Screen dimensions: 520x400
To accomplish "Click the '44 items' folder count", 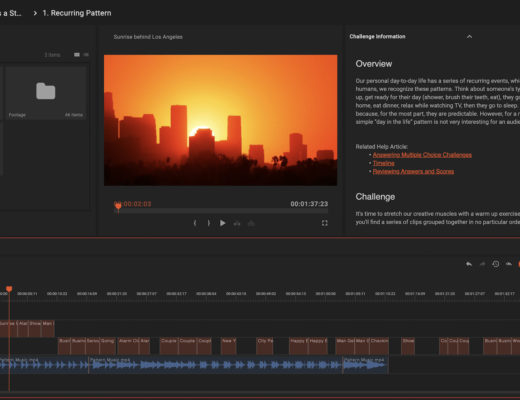I will [74, 115].
